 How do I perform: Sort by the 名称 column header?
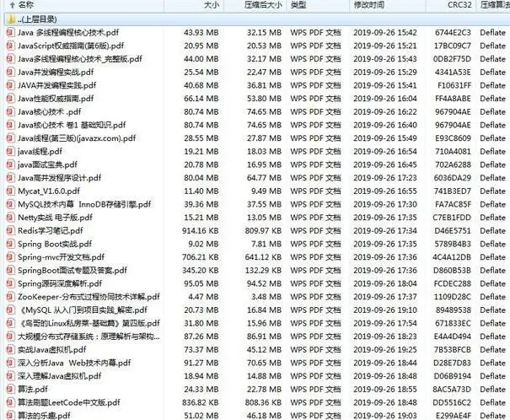(26, 5)
